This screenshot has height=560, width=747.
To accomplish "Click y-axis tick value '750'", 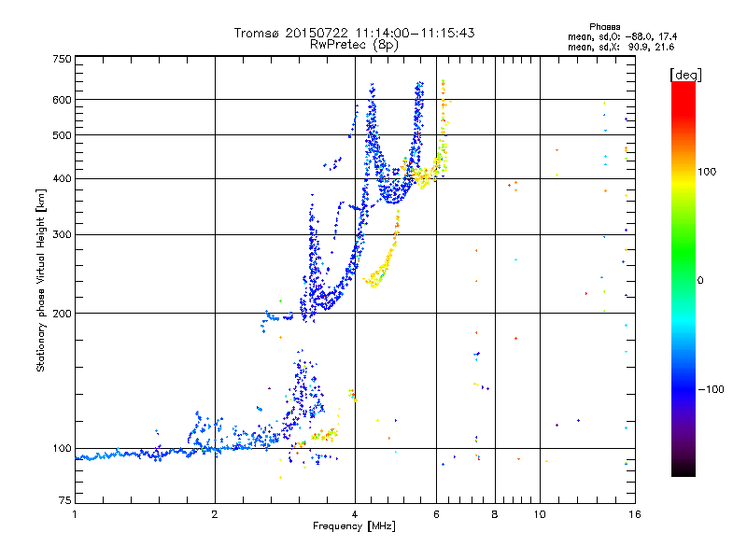I will (62, 59).
